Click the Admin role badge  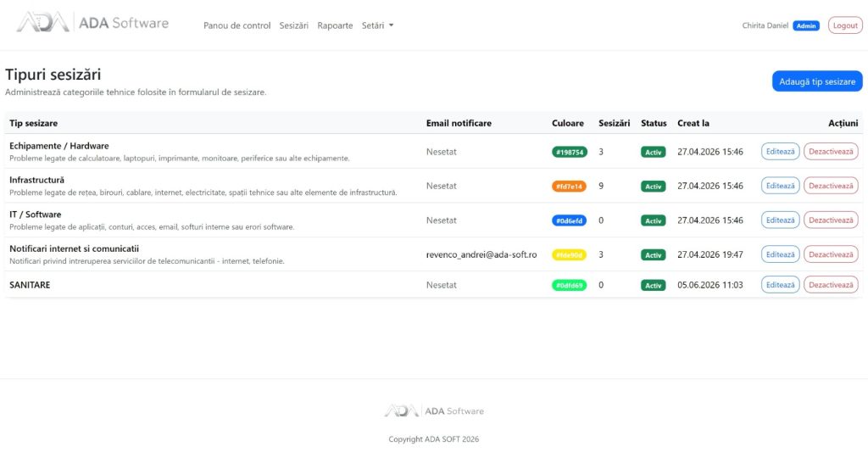point(806,26)
